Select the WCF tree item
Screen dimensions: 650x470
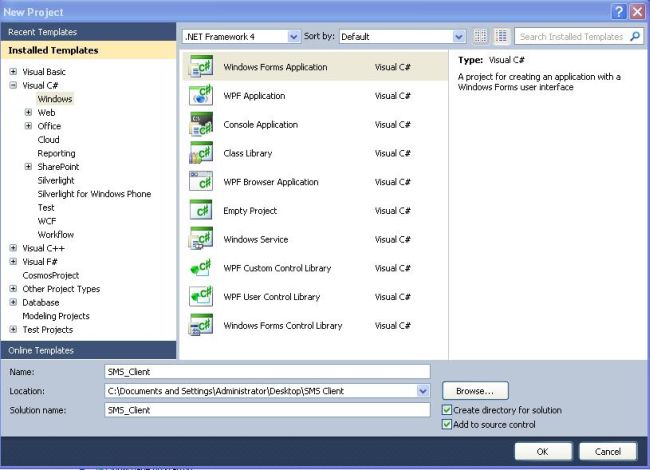(x=47, y=221)
